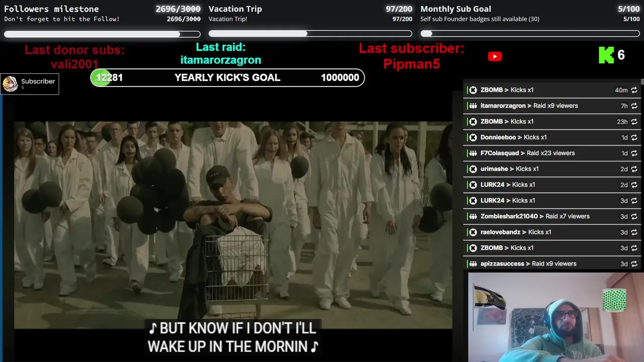The image size is (644, 362).
Task: Click the Israeli flag in the webcam
Action: tap(490, 297)
